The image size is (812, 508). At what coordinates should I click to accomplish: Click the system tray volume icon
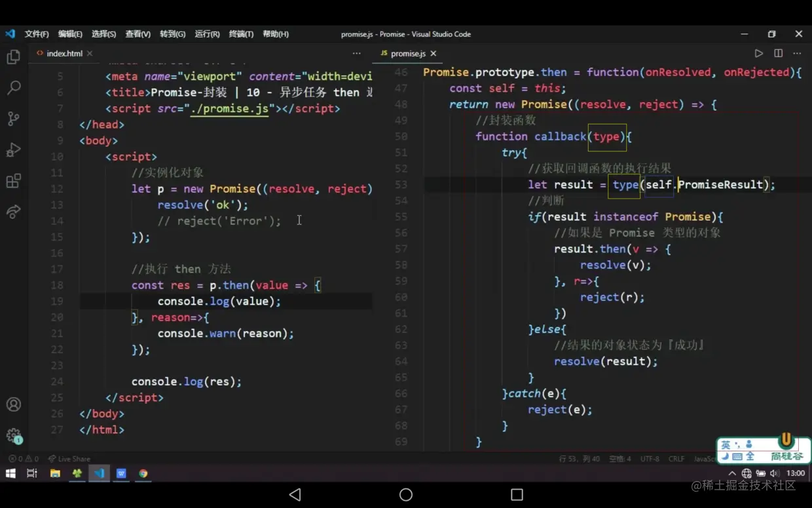coord(775,473)
